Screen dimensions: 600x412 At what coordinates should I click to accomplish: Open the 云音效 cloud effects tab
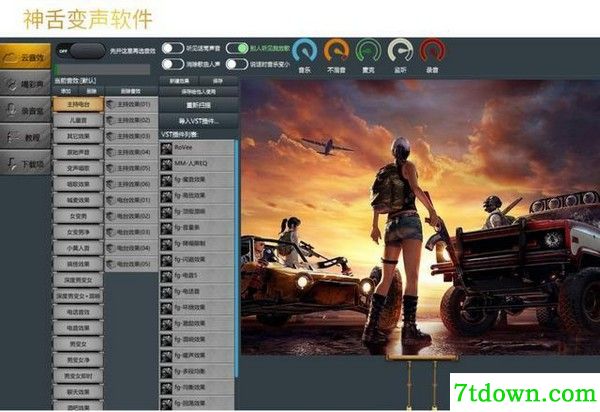coord(25,57)
